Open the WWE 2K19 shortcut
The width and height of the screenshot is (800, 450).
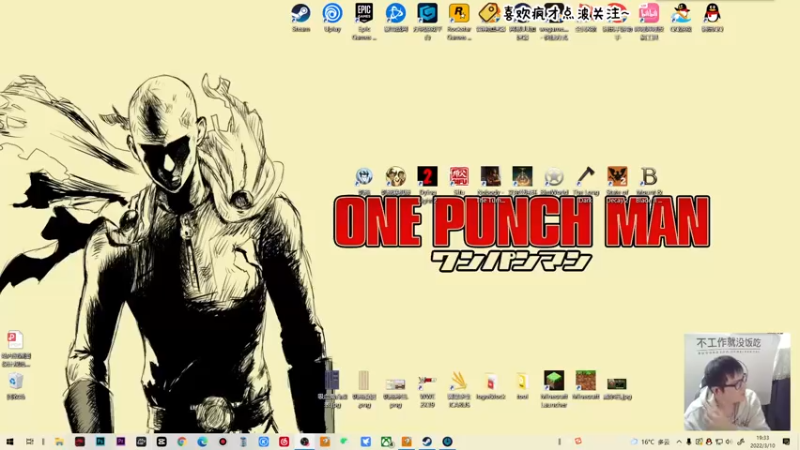pyautogui.click(x=428, y=390)
